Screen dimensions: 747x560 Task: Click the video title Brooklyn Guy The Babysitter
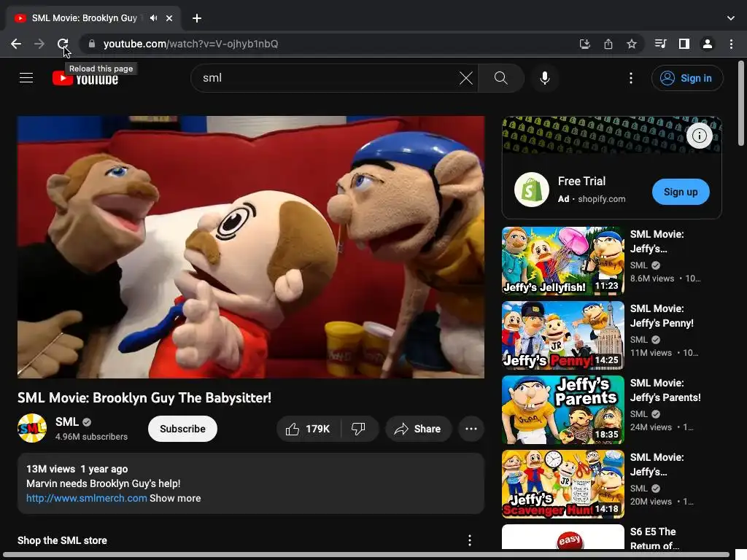click(144, 397)
